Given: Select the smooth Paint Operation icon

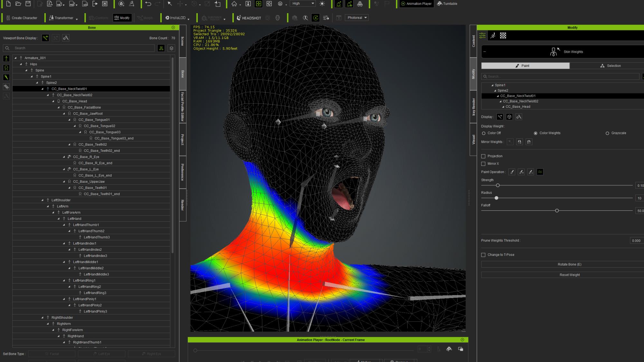Looking at the screenshot, I should [x=540, y=172].
